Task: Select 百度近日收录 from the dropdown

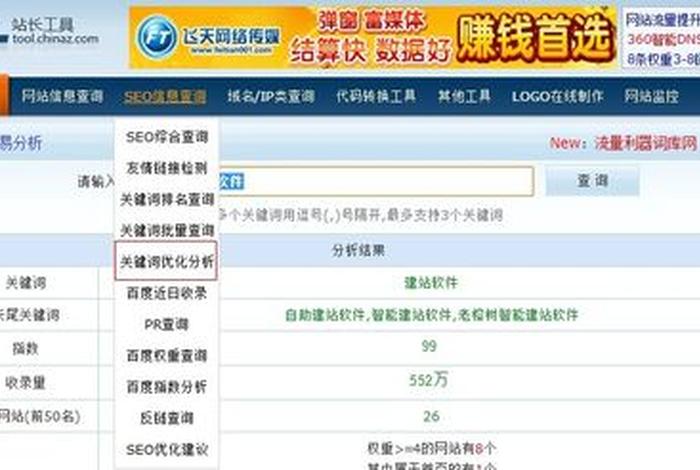Action: 167,293
